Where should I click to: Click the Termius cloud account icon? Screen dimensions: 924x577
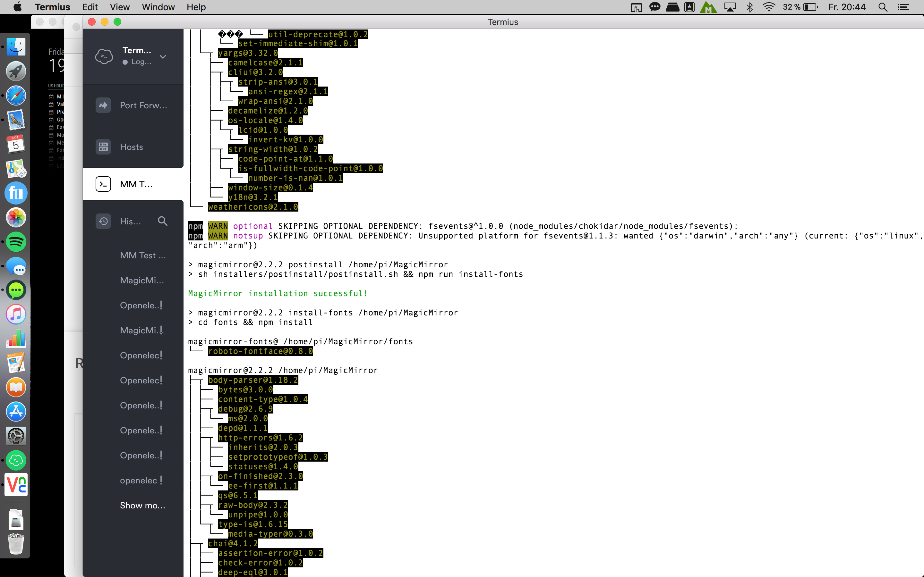[x=104, y=56]
